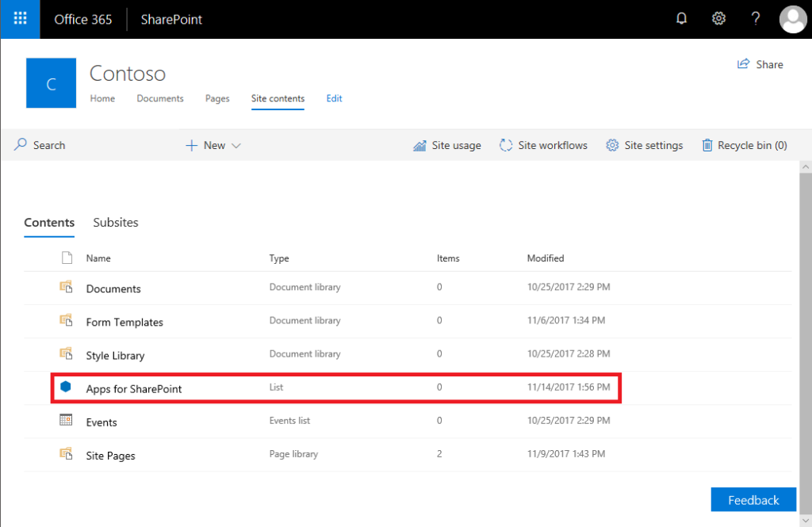Open Documents in site navigation
Screen dimensions: 812x527
coord(160,98)
